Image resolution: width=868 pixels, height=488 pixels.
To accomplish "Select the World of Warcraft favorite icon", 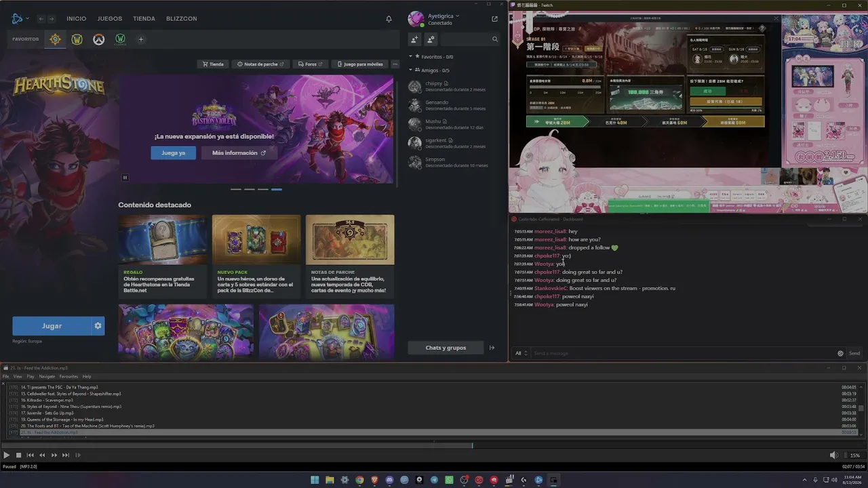I will click(77, 39).
